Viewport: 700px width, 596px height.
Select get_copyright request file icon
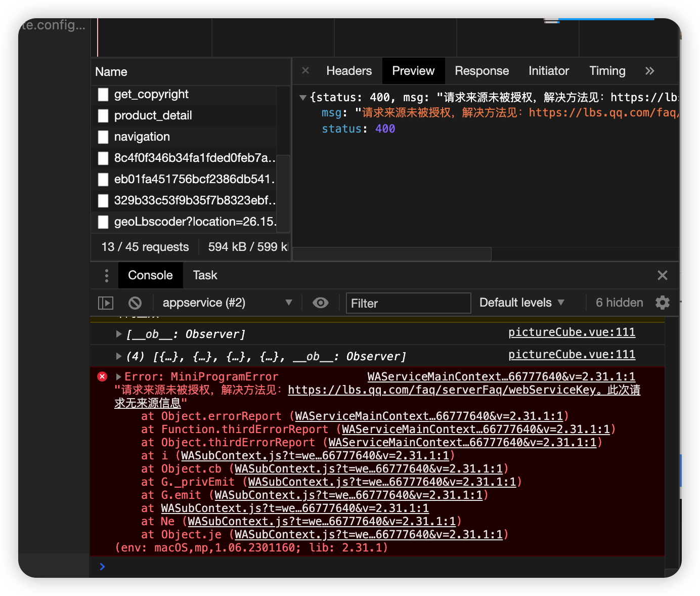click(x=103, y=95)
